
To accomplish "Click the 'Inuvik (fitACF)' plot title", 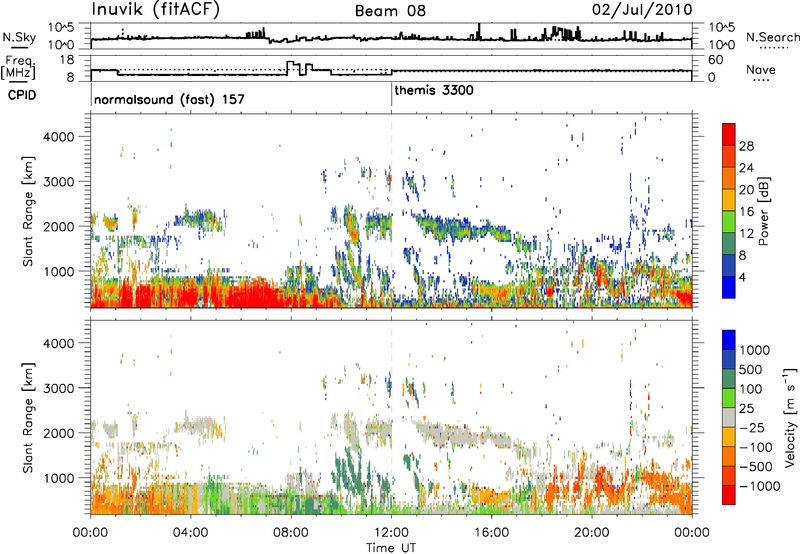I will click(x=156, y=9).
